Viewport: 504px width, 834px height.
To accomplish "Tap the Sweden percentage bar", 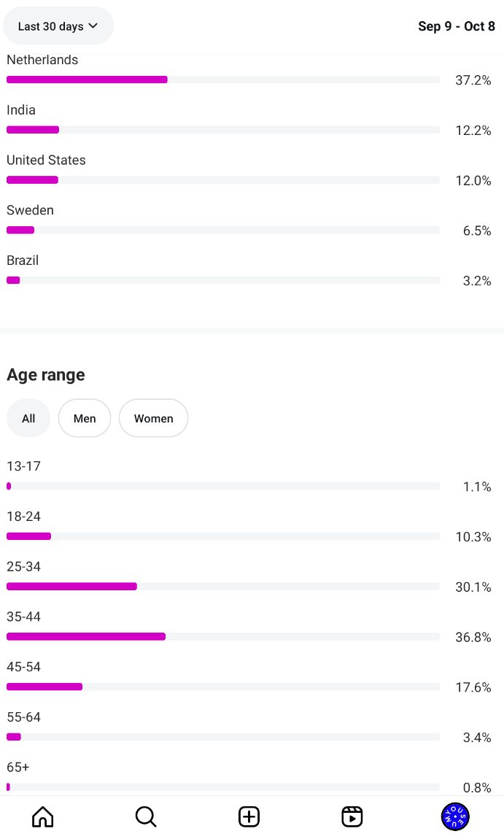I will click(223, 230).
